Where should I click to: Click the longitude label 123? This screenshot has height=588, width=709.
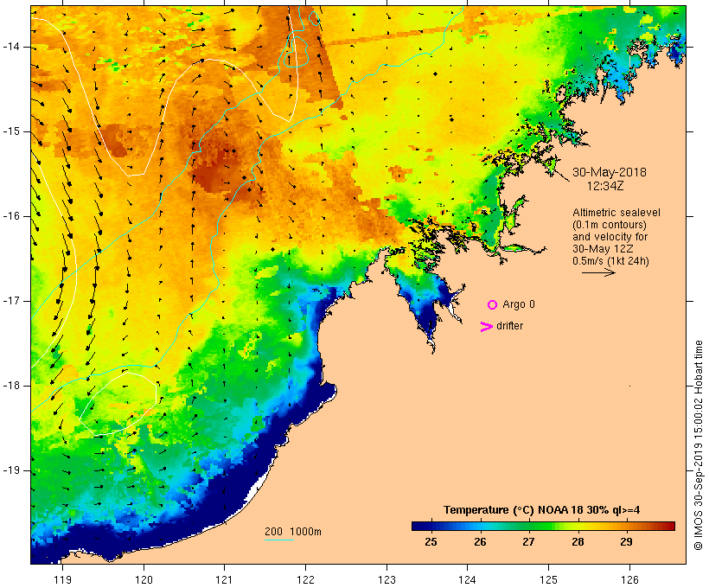tap(386, 580)
